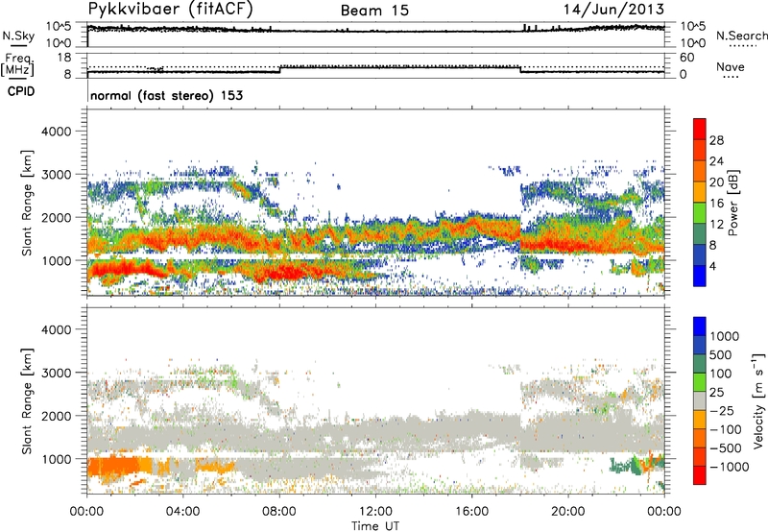Click the N.Sky legend label
The image size is (768, 532).
coord(18,36)
